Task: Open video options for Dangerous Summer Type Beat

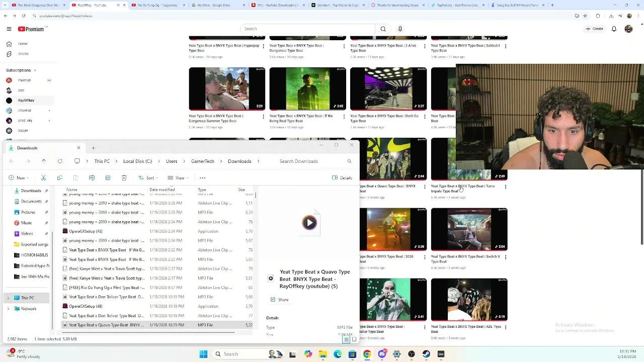Action: pyautogui.click(x=263, y=117)
